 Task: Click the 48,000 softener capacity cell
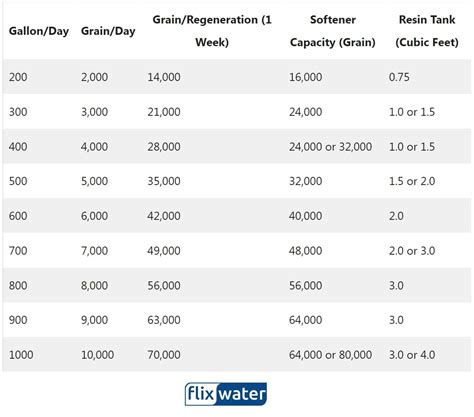[305, 251]
